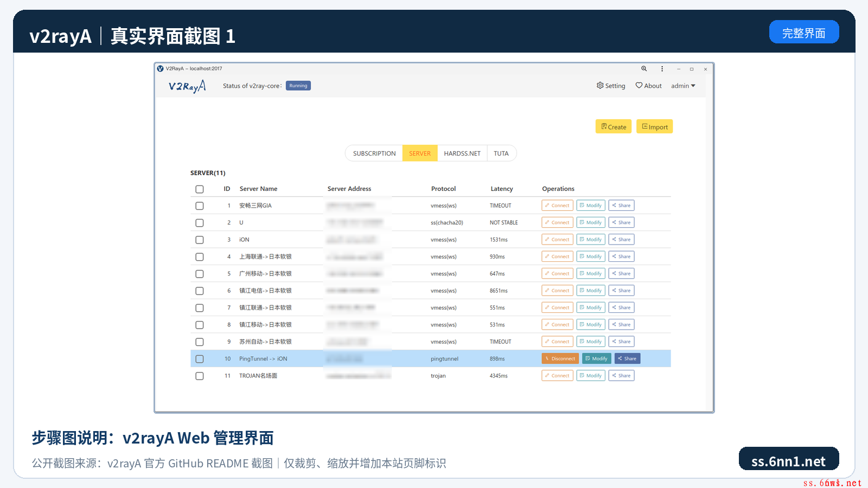
Task: Click the Import button
Action: pos(655,126)
